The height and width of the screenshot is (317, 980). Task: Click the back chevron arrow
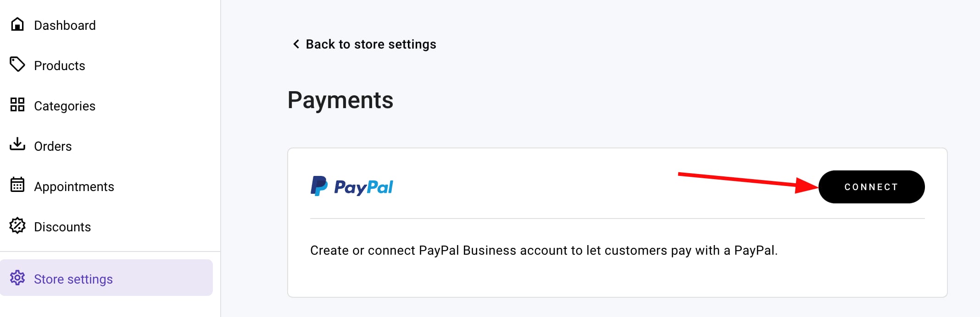[296, 44]
